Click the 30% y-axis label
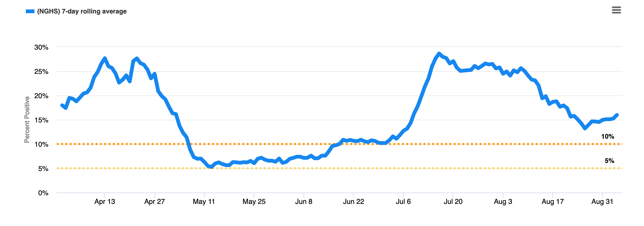Viewport: 644px width, 226px height. 41,47
